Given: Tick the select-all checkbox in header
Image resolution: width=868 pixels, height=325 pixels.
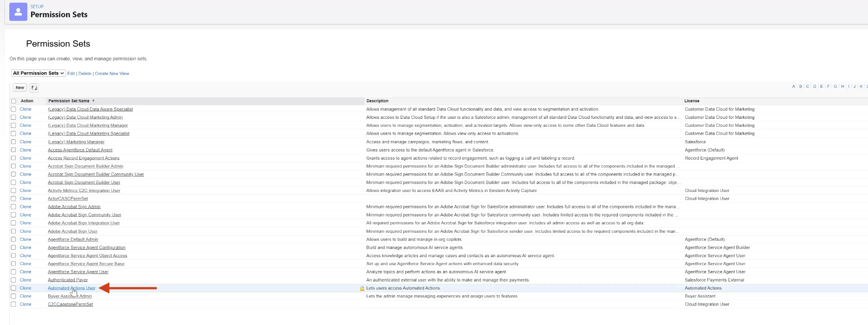Looking at the screenshot, I should click(14, 101).
